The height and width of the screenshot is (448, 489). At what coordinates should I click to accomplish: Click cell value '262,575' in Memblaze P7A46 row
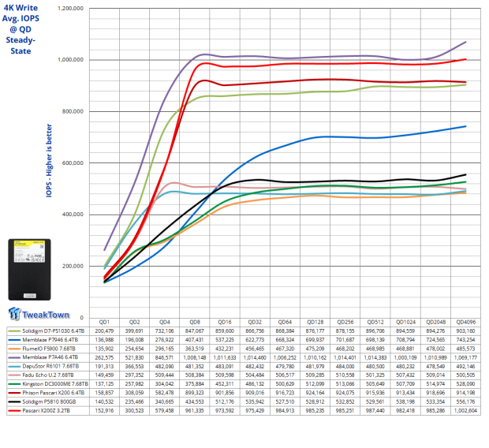[104, 357]
